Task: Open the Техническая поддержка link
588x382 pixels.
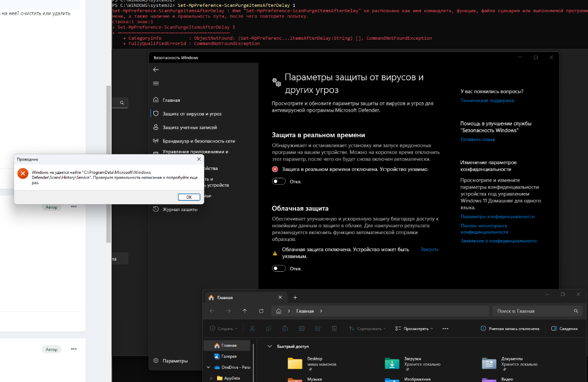Action: 487,100
